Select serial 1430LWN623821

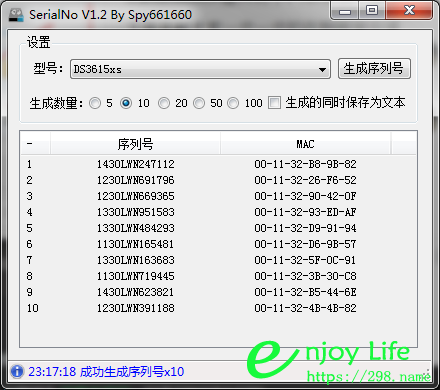pyautogui.click(x=136, y=292)
